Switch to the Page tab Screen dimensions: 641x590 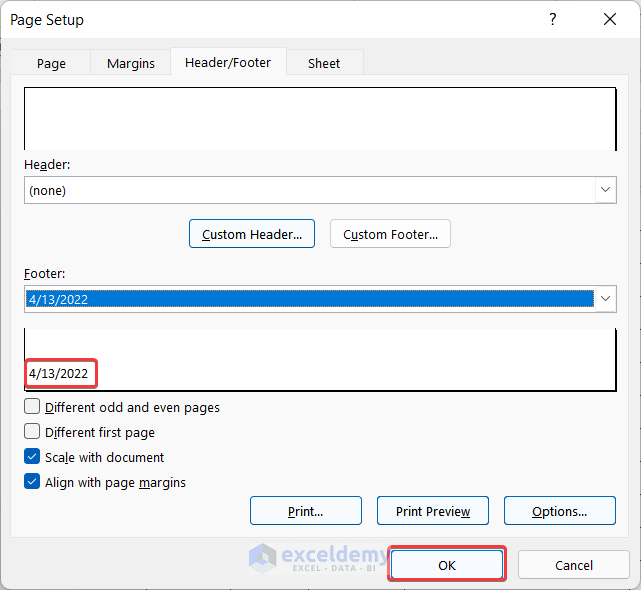[x=51, y=63]
